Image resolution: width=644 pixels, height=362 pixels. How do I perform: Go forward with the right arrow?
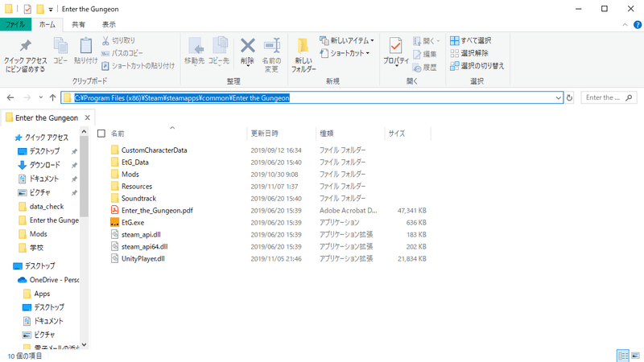[x=27, y=97]
